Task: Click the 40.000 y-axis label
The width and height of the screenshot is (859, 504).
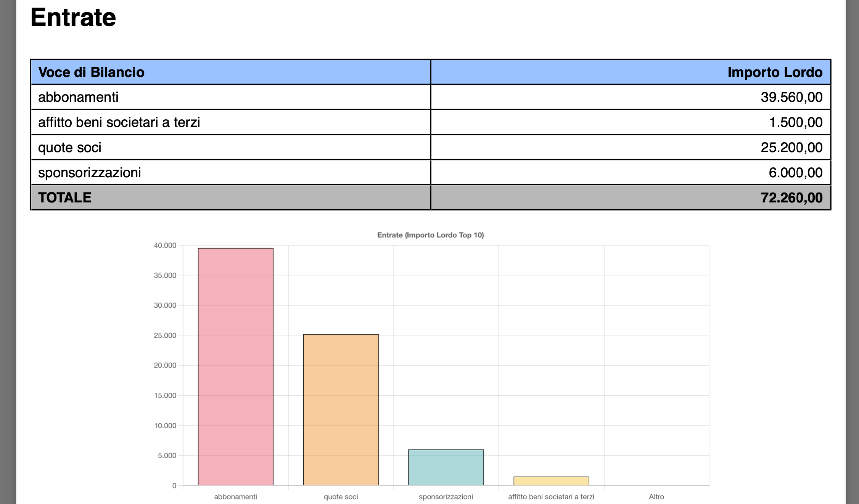Action: click(165, 246)
